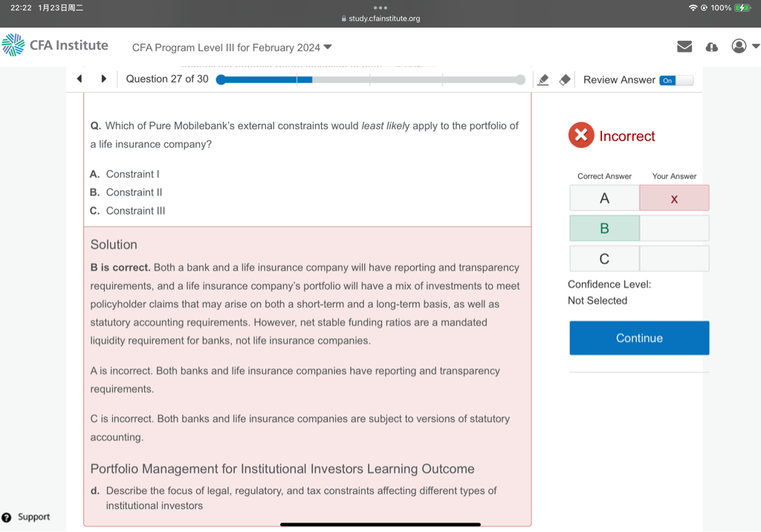Open the user profile avatar
The height and width of the screenshot is (532, 761).
739,46
